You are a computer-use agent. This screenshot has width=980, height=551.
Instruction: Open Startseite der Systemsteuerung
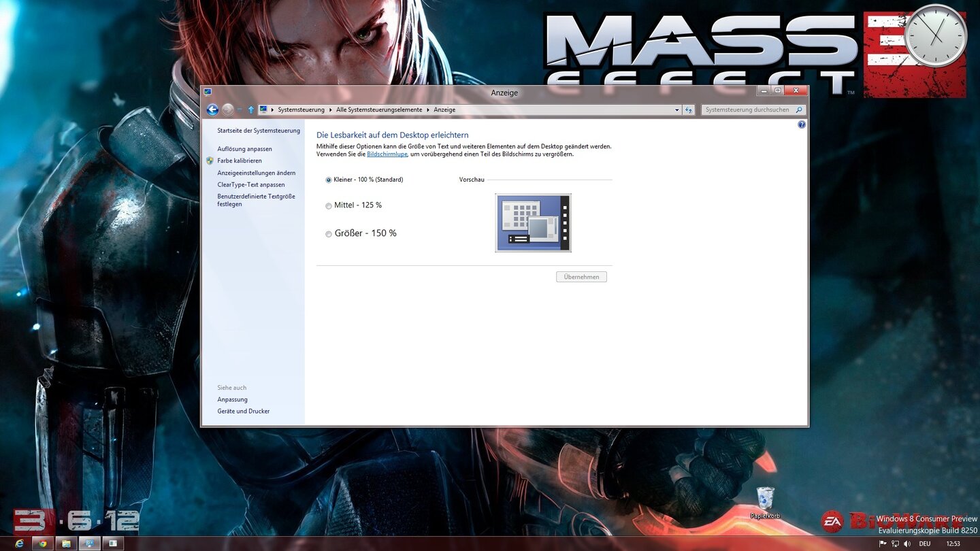259,131
